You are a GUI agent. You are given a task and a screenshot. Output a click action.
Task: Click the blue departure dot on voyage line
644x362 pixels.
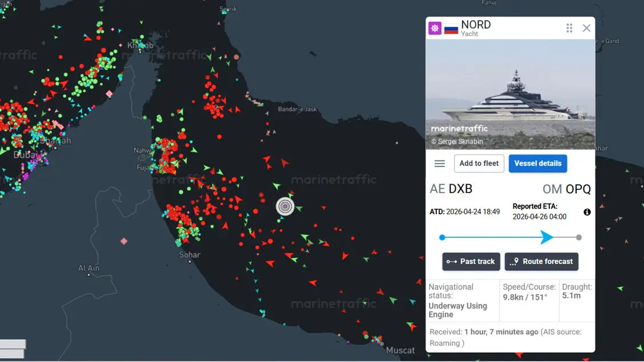442,237
